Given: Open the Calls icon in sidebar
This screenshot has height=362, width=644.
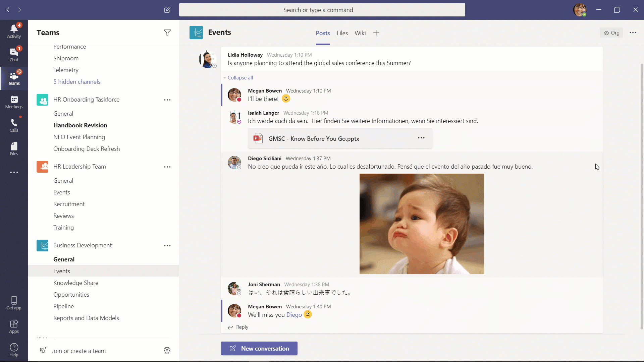Looking at the screenshot, I should click(x=14, y=125).
